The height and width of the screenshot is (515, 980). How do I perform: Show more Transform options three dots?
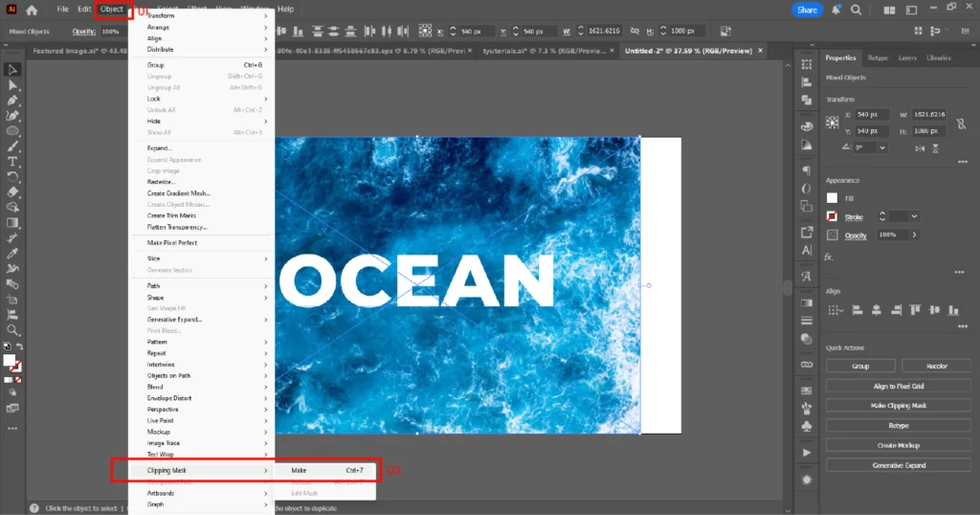963,162
